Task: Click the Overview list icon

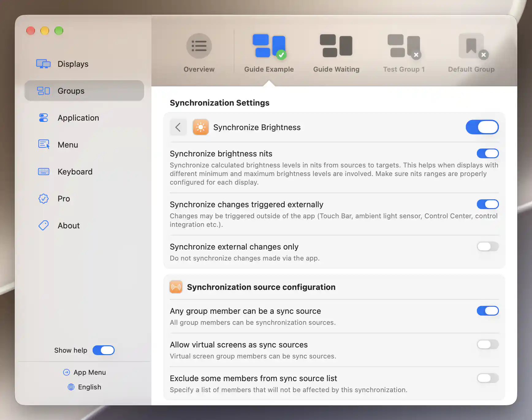Action: [x=199, y=46]
